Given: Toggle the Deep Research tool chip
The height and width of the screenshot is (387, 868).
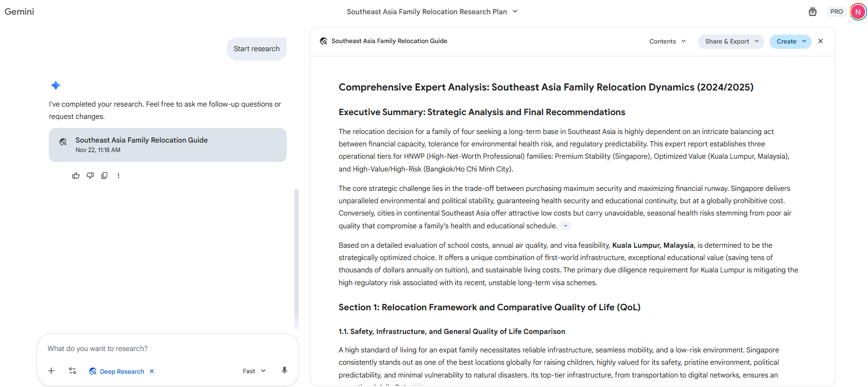Looking at the screenshot, I should pyautogui.click(x=117, y=371).
